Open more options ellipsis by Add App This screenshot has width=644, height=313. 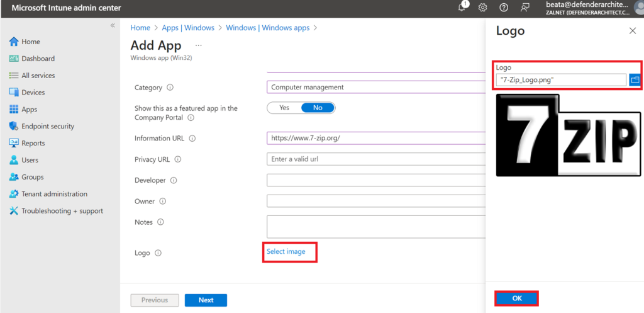[198, 45]
